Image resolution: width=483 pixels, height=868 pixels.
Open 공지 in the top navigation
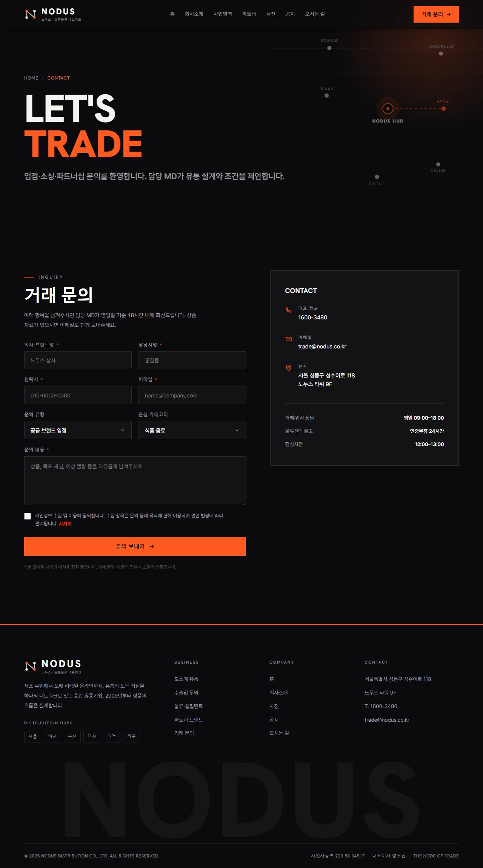click(290, 14)
